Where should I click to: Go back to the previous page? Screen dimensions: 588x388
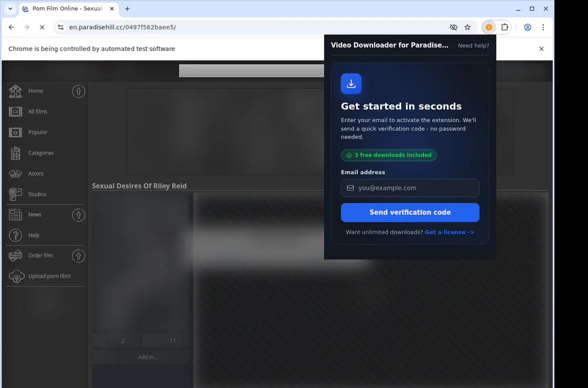click(11, 27)
